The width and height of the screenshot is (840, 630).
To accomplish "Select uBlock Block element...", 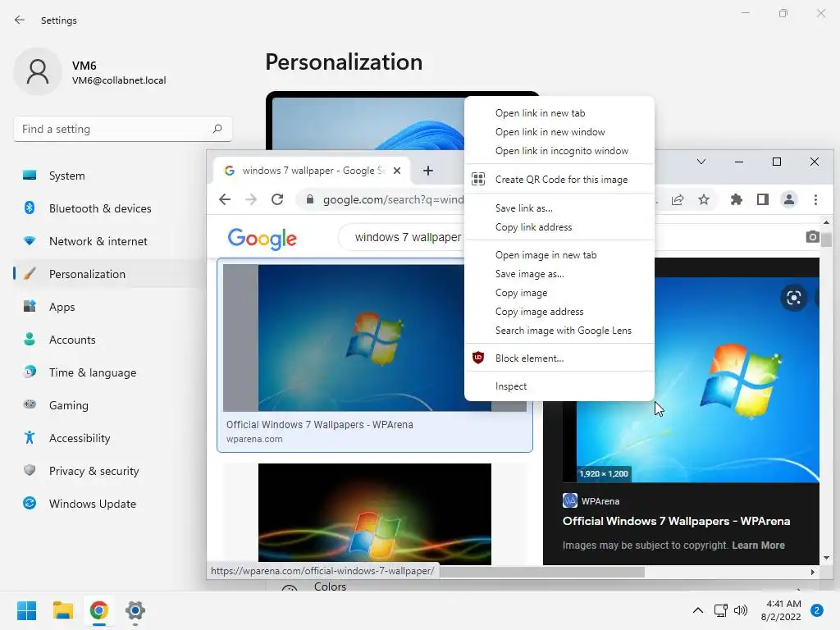I will tap(559, 358).
